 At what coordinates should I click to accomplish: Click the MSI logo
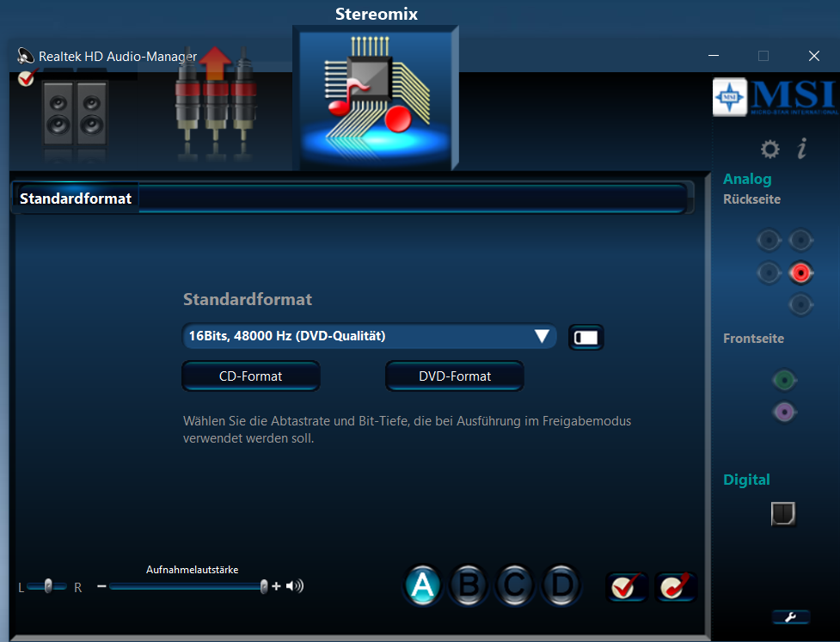776,97
